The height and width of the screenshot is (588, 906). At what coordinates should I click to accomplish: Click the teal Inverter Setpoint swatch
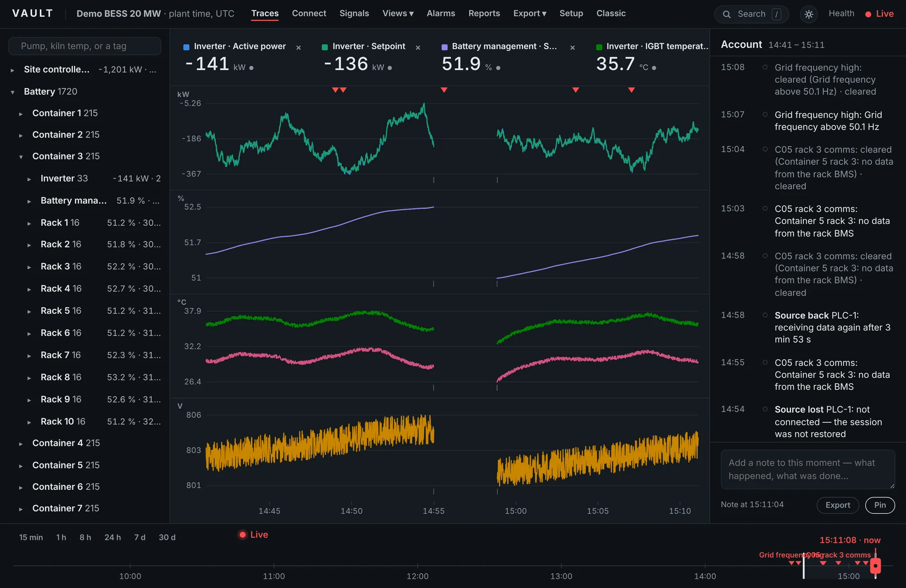pyautogui.click(x=325, y=47)
